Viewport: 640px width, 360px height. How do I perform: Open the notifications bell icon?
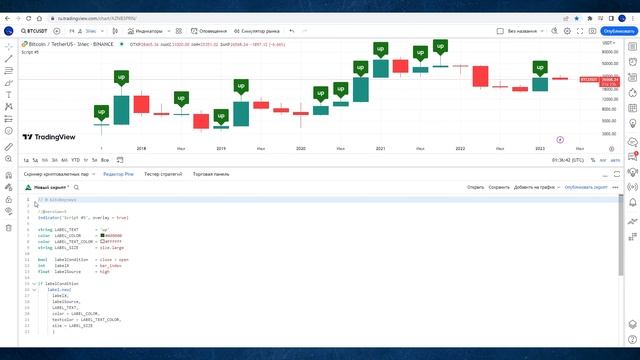[632, 202]
